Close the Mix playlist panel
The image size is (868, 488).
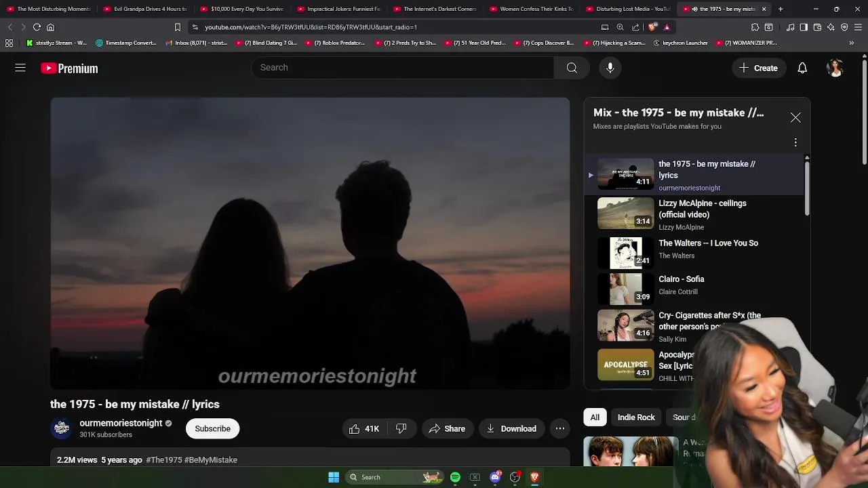795,118
